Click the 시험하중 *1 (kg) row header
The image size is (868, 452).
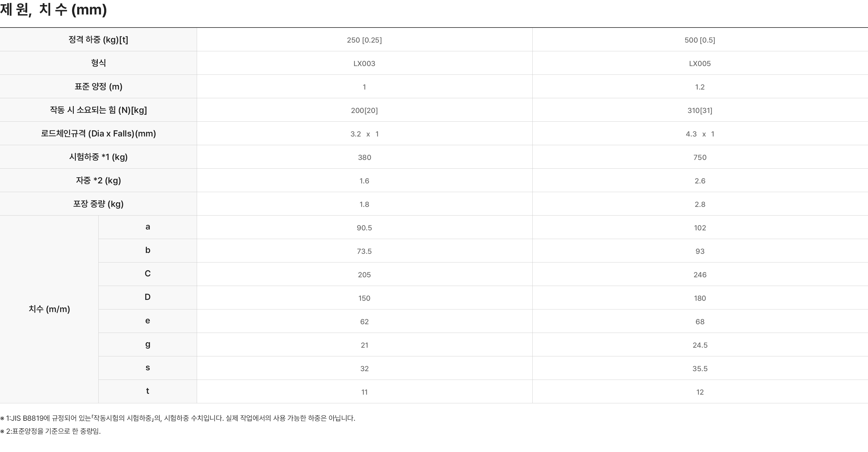(98, 157)
